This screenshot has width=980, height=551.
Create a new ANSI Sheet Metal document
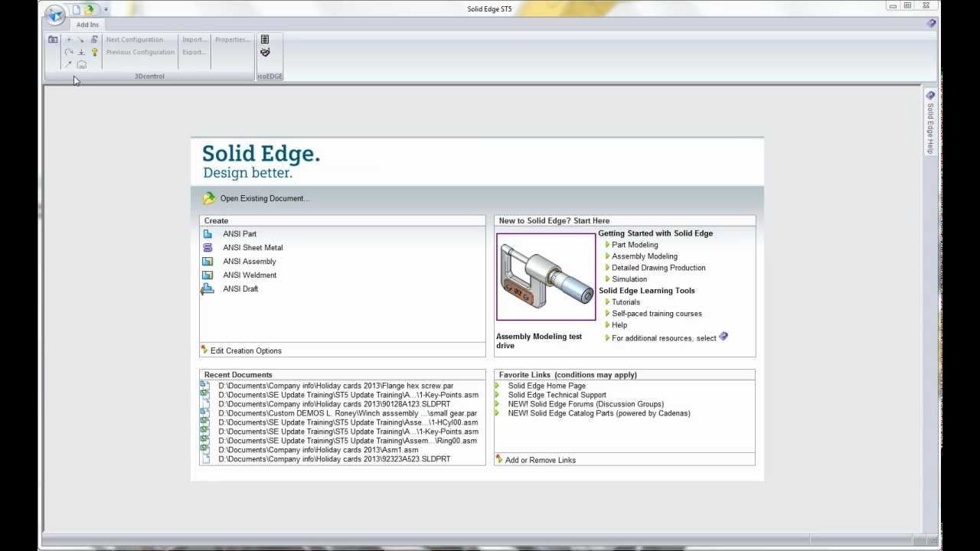(x=253, y=248)
